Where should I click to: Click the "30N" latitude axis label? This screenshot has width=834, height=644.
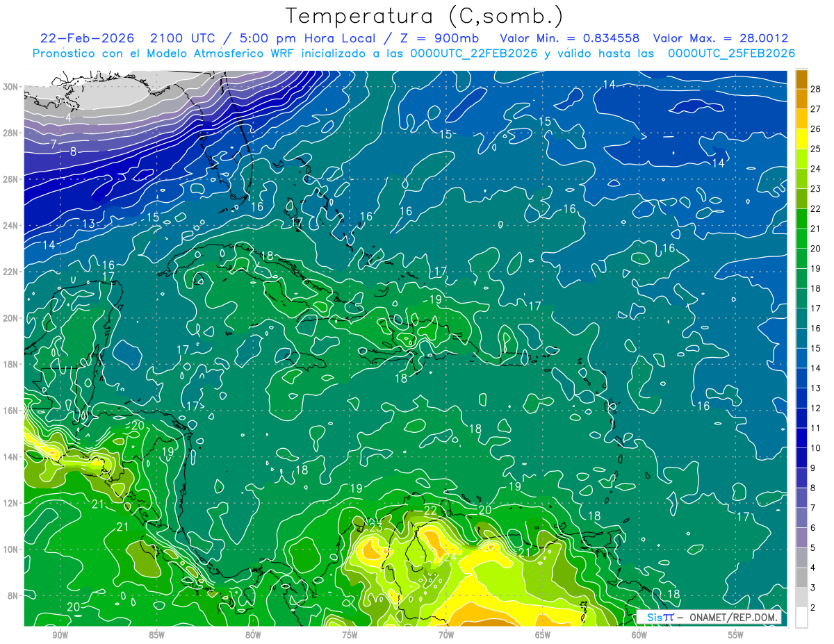tap(10, 87)
